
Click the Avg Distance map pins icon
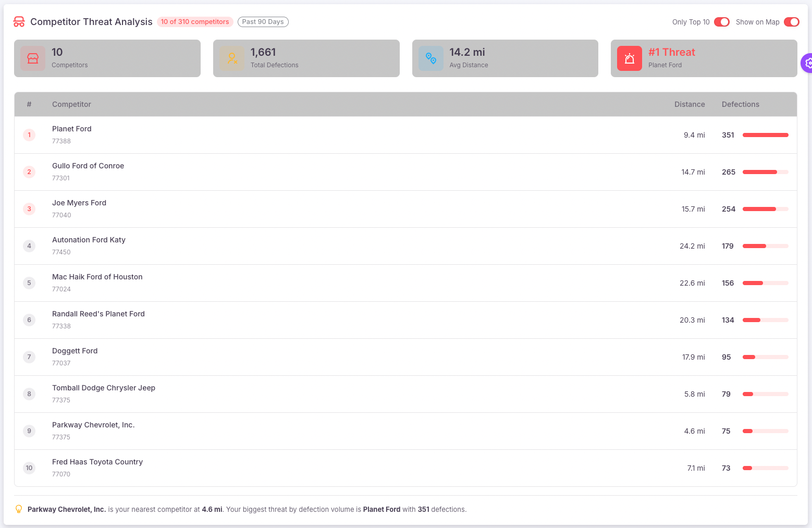(430, 58)
